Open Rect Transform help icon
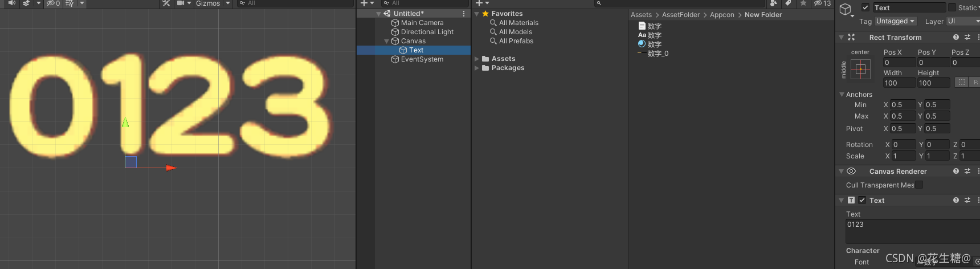The image size is (980, 269). [x=955, y=37]
